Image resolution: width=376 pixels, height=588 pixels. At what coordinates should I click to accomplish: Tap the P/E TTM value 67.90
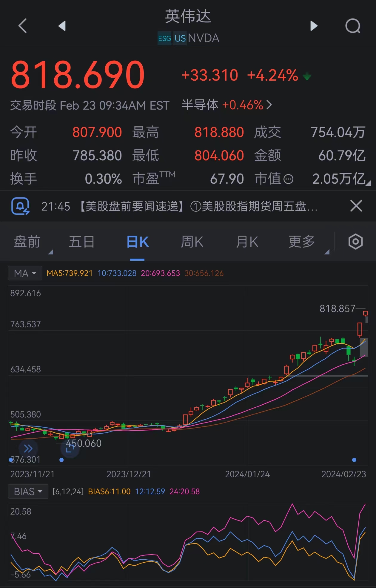(227, 179)
